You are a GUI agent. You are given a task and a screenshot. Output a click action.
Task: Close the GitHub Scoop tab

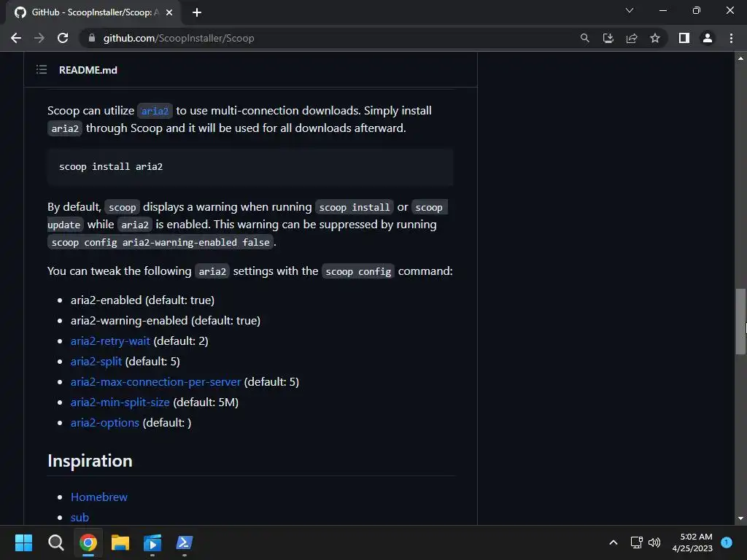tap(169, 12)
